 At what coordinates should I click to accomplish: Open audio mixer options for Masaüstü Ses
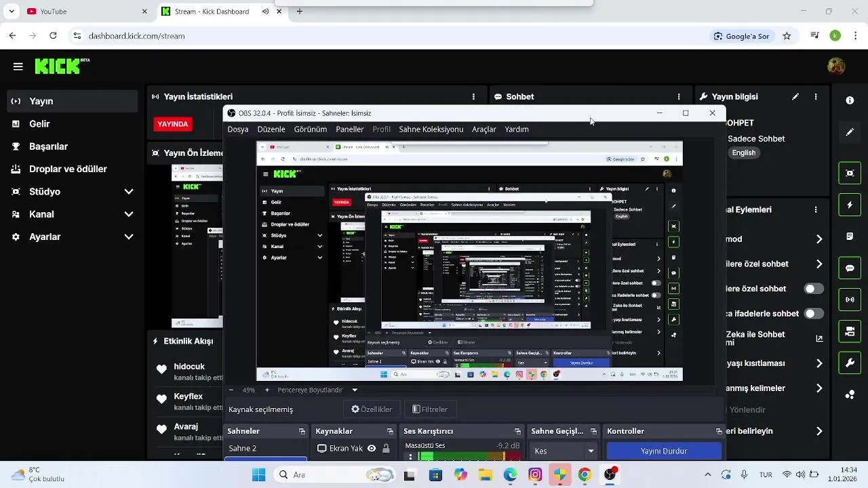coord(410,456)
